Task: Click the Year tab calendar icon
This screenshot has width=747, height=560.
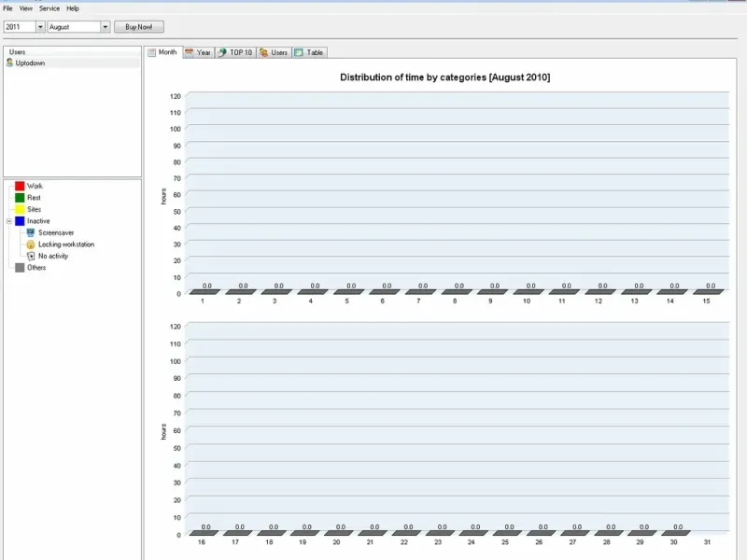Action: point(190,53)
